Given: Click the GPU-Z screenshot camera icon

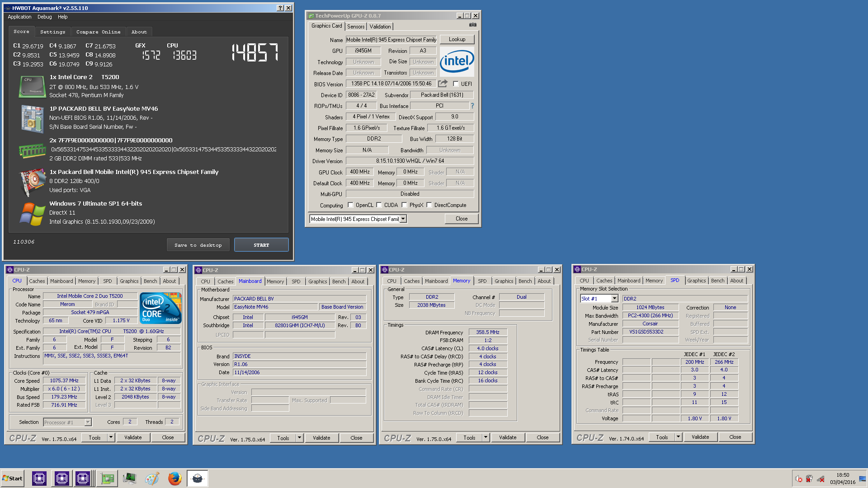Looking at the screenshot, I should click(x=472, y=25).
